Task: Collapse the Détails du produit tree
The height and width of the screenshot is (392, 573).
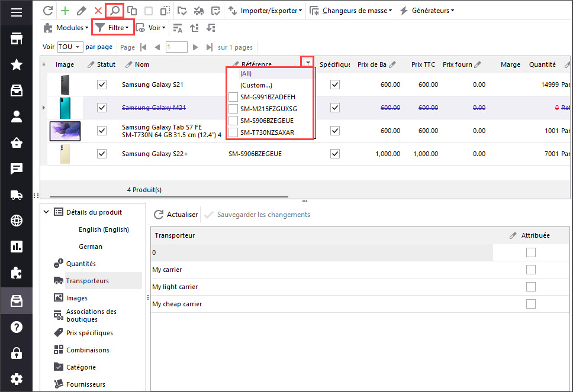Action: pos(46,212)
